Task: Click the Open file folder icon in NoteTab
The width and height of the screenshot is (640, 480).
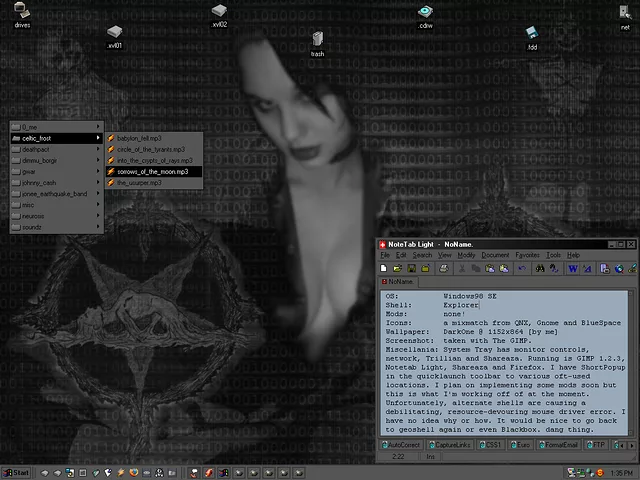Action: tap(397, 268)
